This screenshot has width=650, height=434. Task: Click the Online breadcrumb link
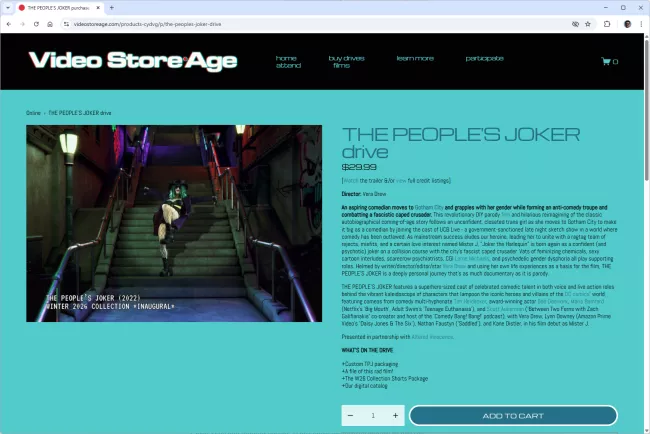(x=33, y=113)
